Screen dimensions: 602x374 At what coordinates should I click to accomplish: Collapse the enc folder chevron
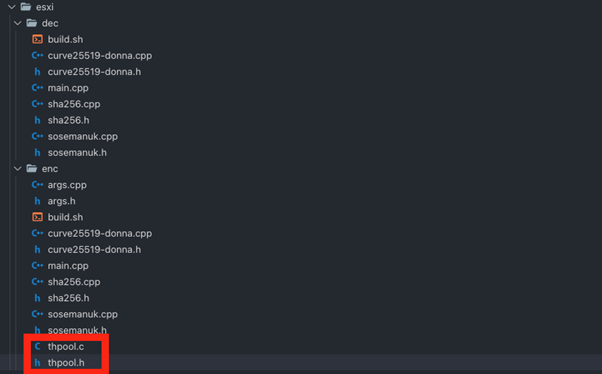(18, 169)
